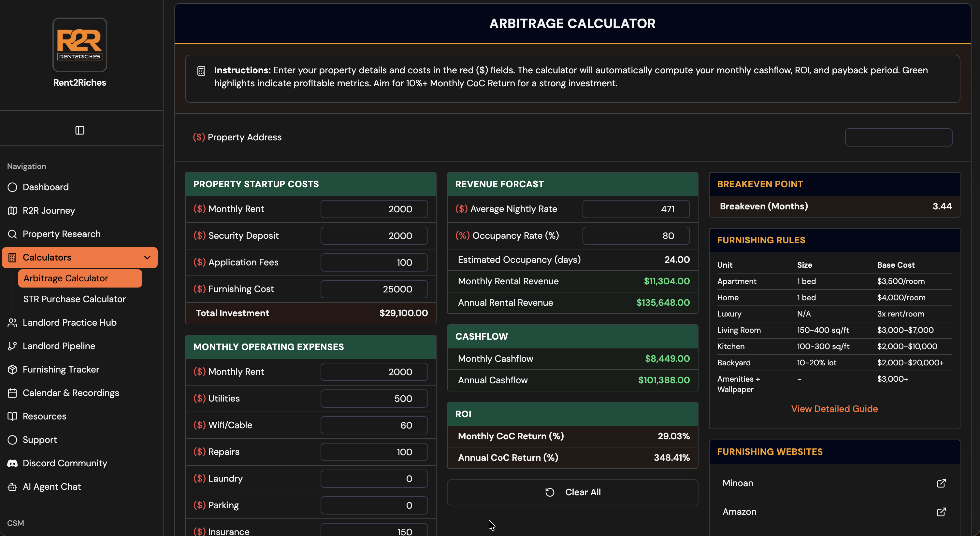Viewport: 980px width, 536px height.
Task: Open the R2R Journey page
Action: [49, 211]
